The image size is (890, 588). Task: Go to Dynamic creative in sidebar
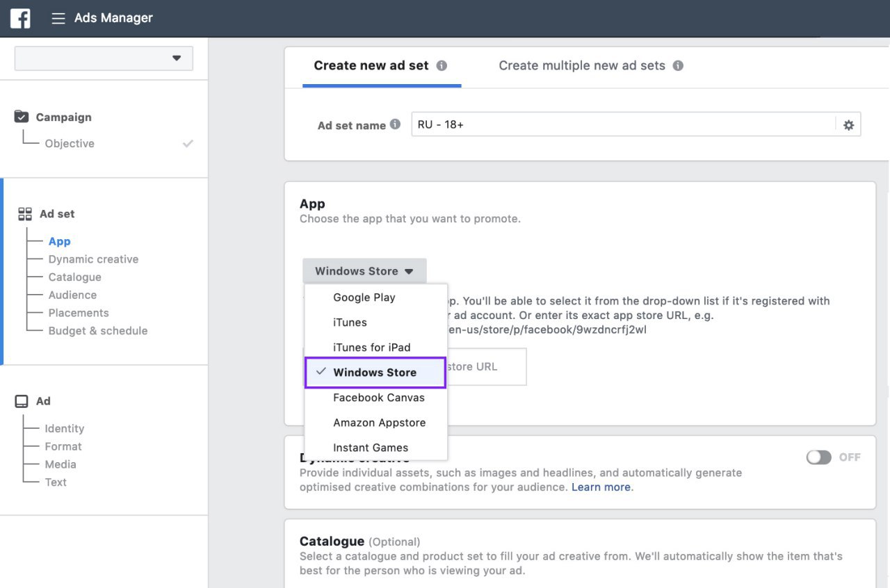pos(93,259)
